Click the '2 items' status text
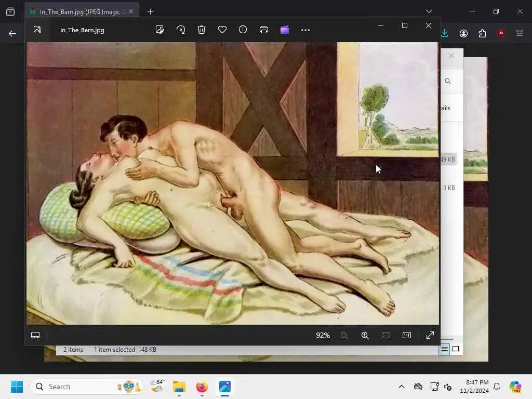 point(73,350)
